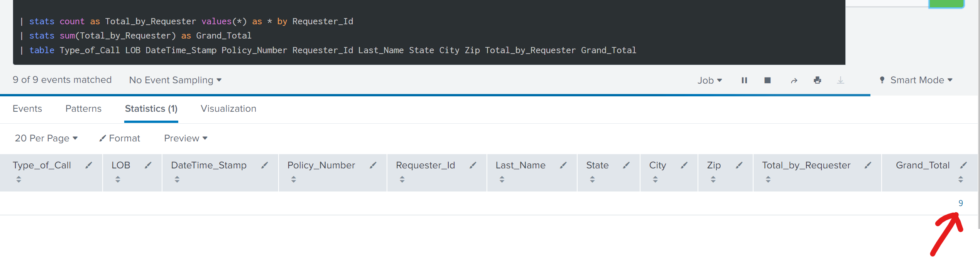Screen dimensions: 980x257
Task: Click the export download icon
Action: [840, 80]
